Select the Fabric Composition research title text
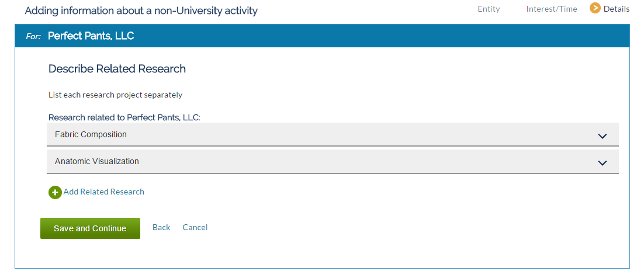 point(91,134)
